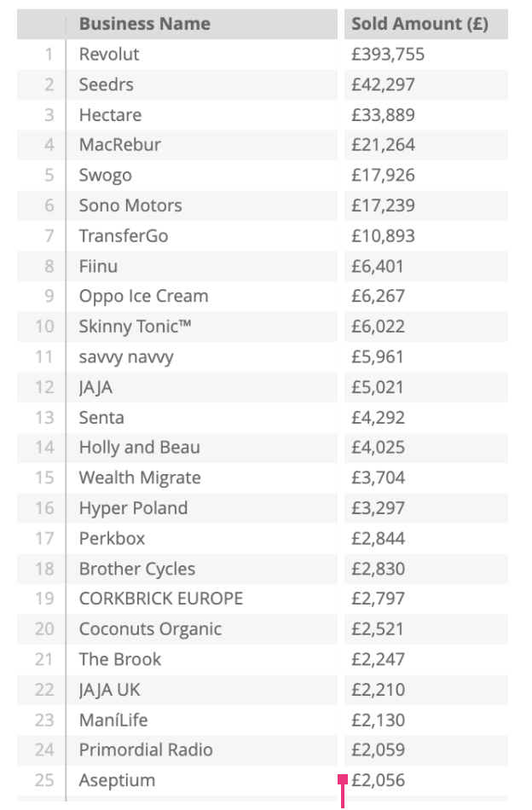Click the savvy navvy business name
The width and height of the screenshot is (532, 810).
126,357
